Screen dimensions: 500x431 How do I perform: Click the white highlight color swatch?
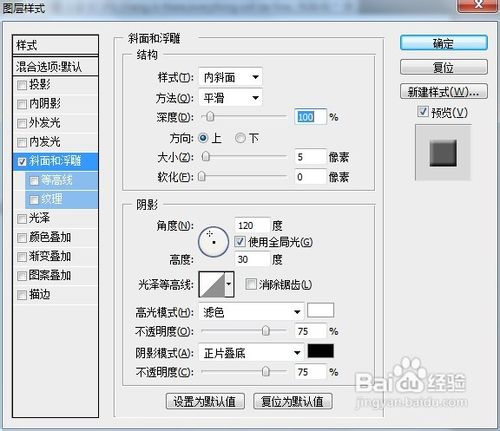320,310
